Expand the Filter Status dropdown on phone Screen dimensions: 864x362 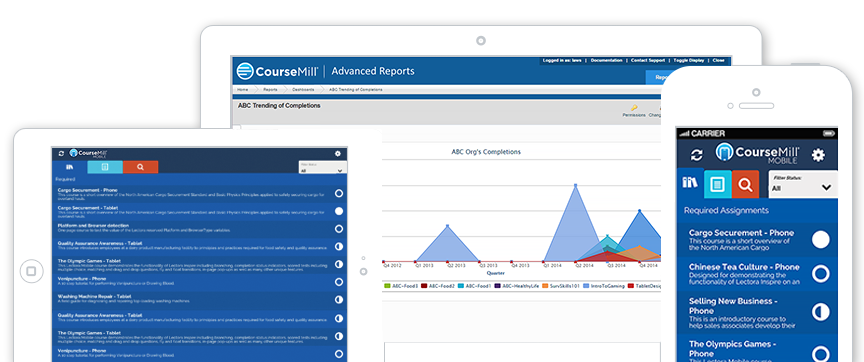pos(803,185)
